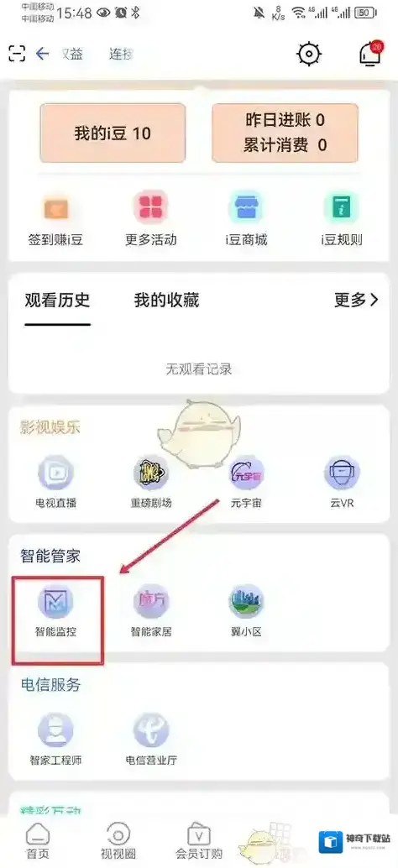Tap 签到赚i豆 check-in icon
398x868 pixels.
tap(55, 209)
